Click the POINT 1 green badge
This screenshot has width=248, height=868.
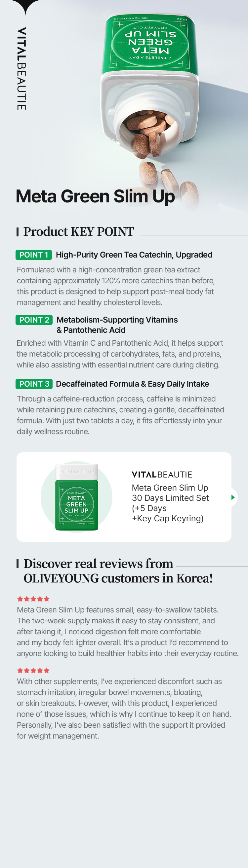click(x=34, y=255)
